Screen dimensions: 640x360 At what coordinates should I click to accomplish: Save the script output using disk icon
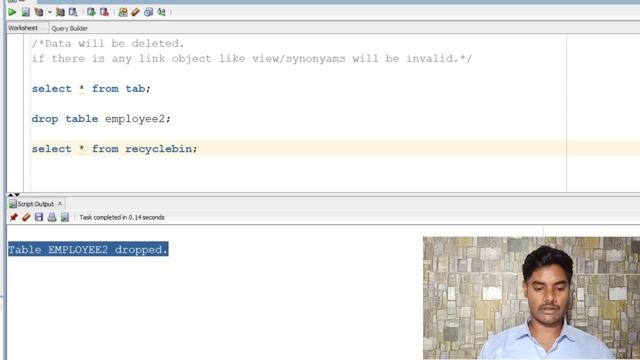click(39, 217)
